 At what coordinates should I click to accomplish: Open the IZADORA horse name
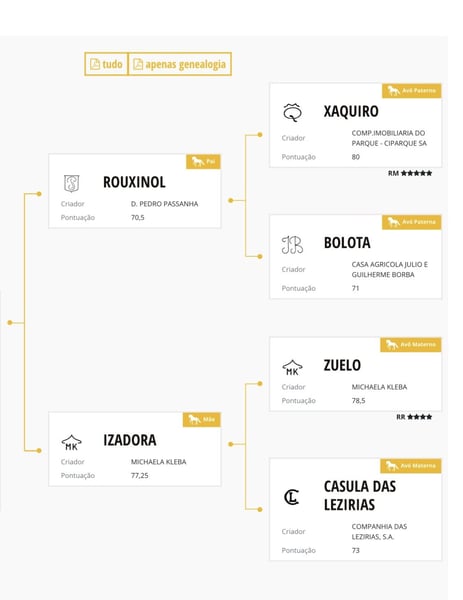130,440
